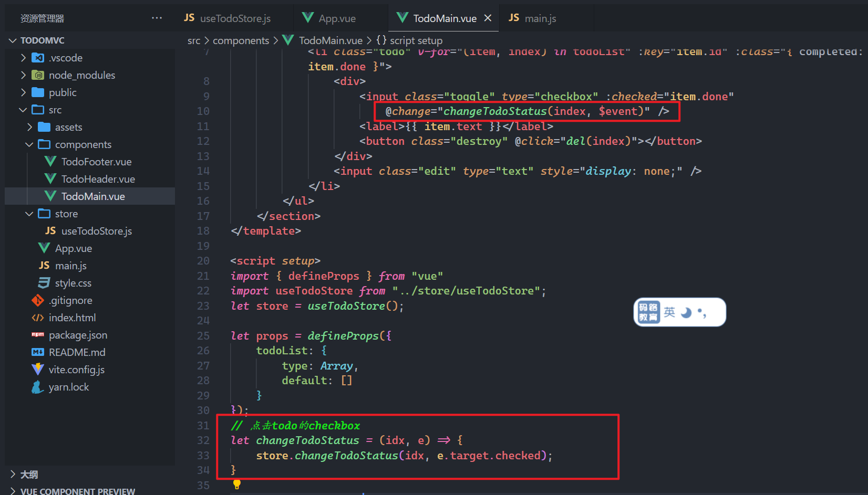Viewport: 868px width, 495px height.
Task: Click the JS icon on main.js tab
Action: 514,18
